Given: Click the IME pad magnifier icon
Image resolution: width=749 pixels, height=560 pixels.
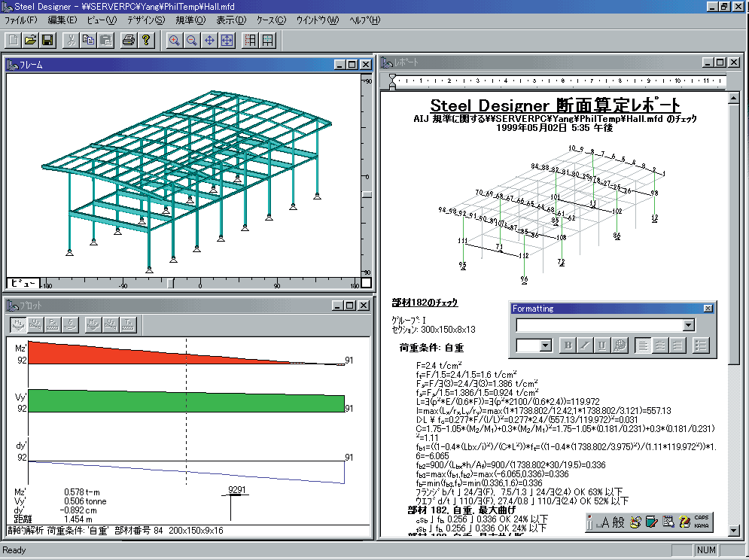Looking at the screenshot, I should [x=635, y=522].
